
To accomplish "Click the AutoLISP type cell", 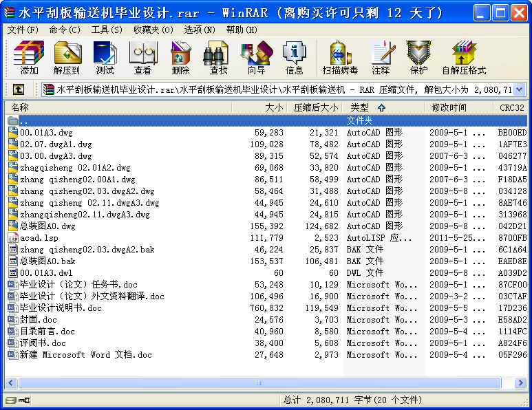I will coord(379,238).
